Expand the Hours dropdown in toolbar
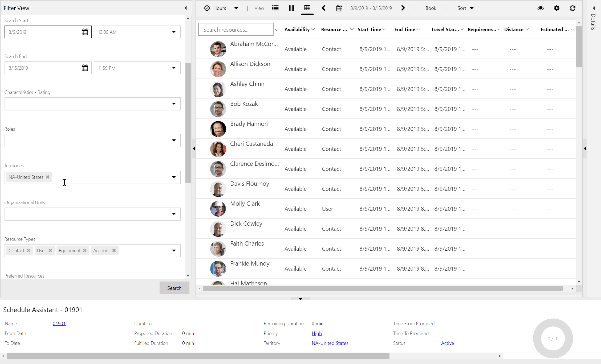The image size is (601, 364). click(x=236, y=8)
